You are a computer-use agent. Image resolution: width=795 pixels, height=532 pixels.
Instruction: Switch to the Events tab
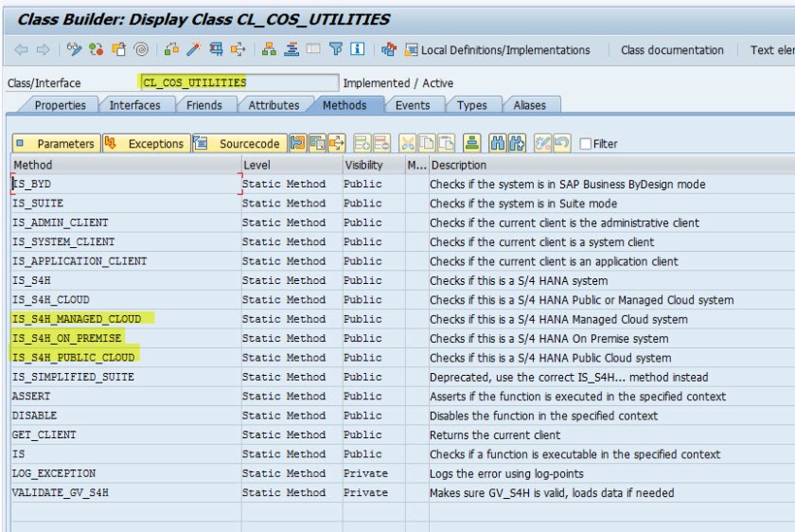[413, 105]
